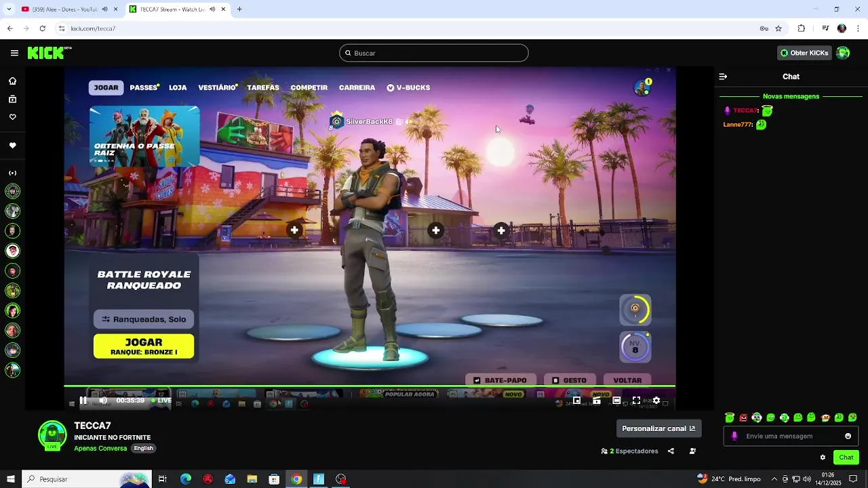
Task: Open the Browse icon in sidebar
Action: pyautogui.click(x=12, y=99)
